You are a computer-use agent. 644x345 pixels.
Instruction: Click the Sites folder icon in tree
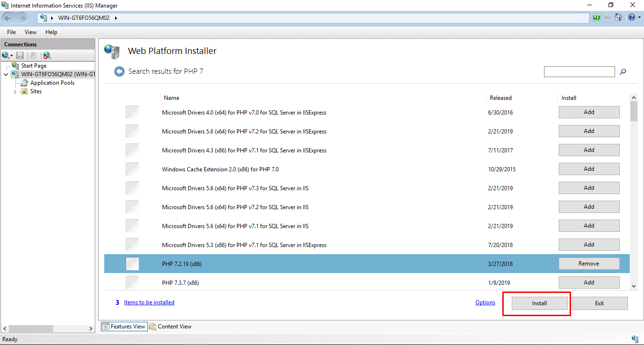24,91
